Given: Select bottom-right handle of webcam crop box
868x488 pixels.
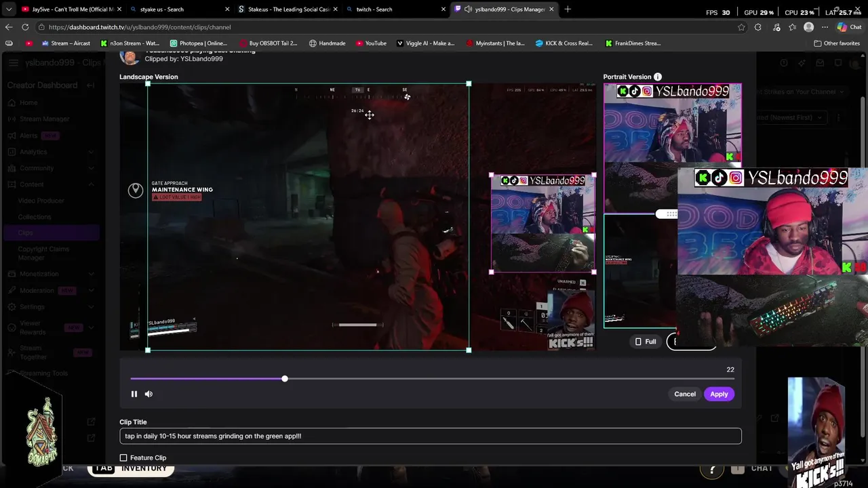Looking at the screenshot, I should pyautogui.click(x=594, y=272).
